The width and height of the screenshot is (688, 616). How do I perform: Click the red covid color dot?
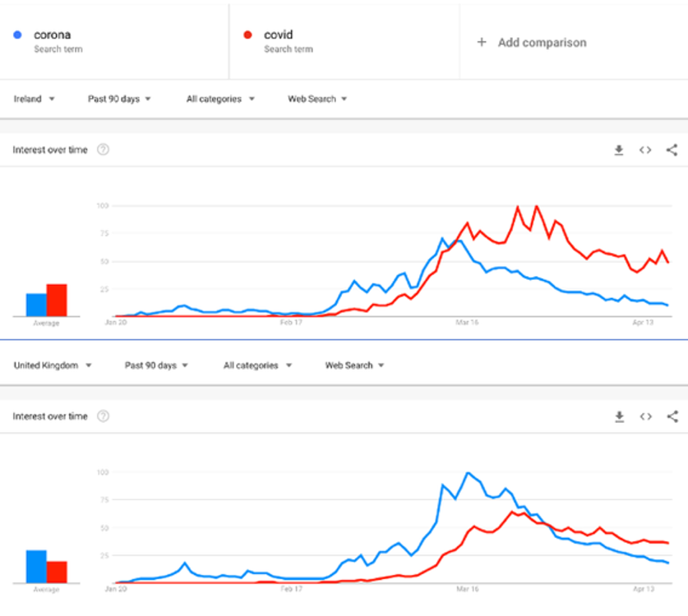point(247,35)
